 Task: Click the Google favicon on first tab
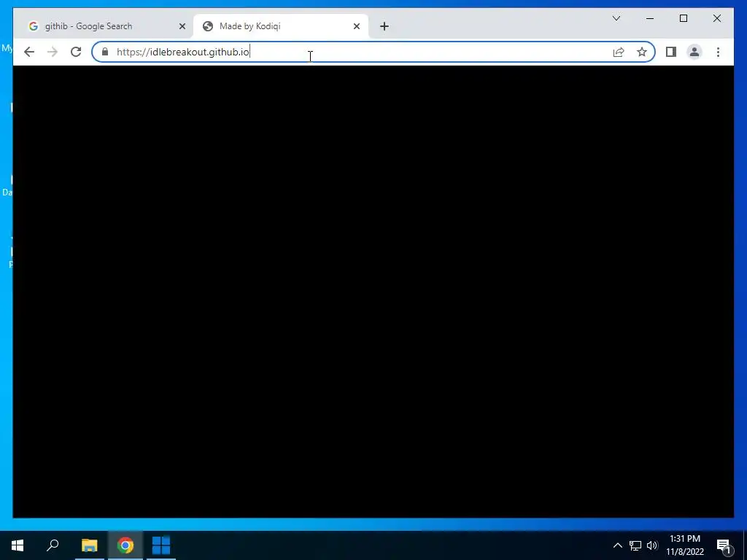coord(34,26)
